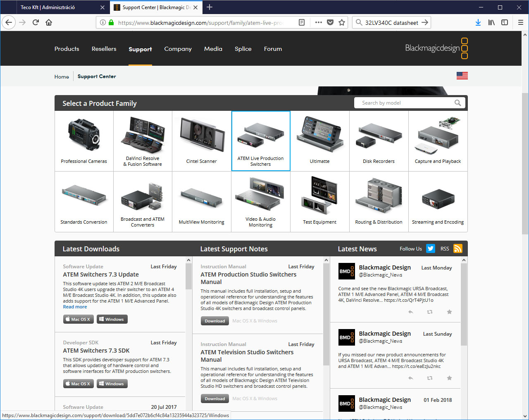This screenshot has height=420, width=529.
Task: Retweet the Last Monday tweet
Action: pos(430,312)
